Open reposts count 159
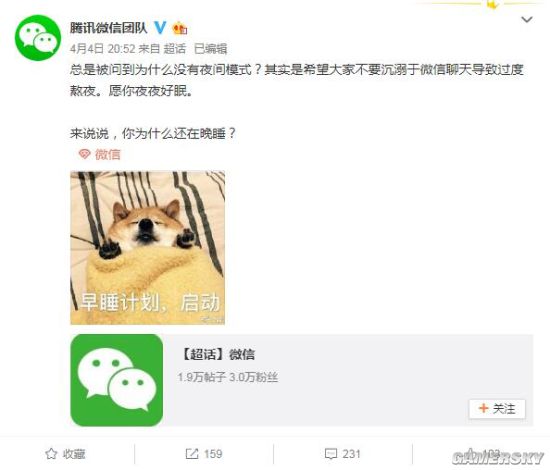Viewport: 550px width, 470px height. [213, 454]
